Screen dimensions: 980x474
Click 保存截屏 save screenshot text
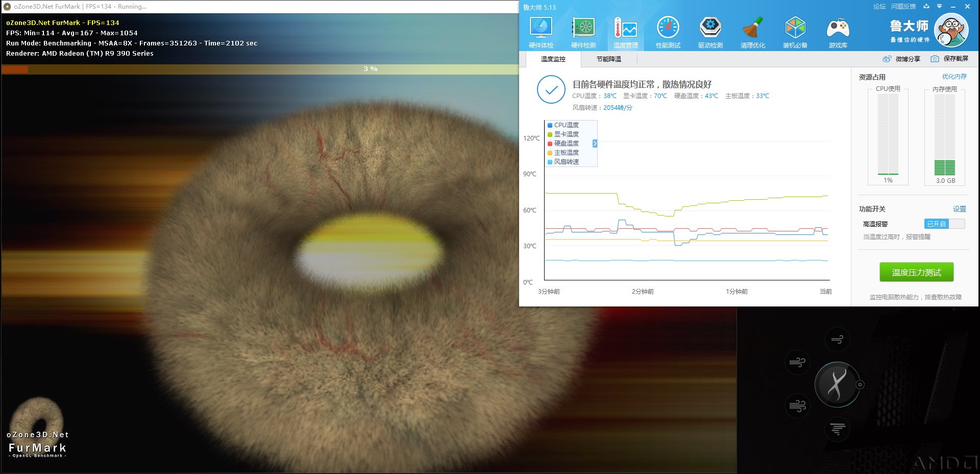click(x=955, y=59)
